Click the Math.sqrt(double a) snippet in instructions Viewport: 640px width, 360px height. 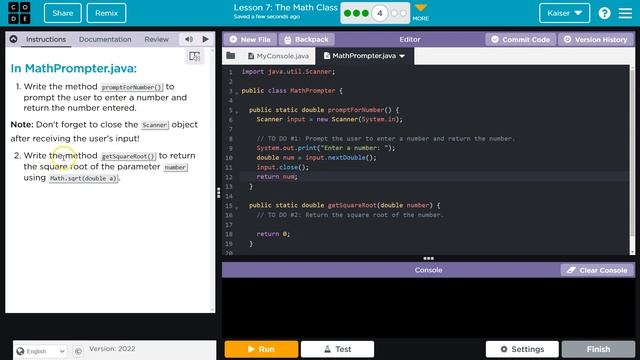(84, 178)
